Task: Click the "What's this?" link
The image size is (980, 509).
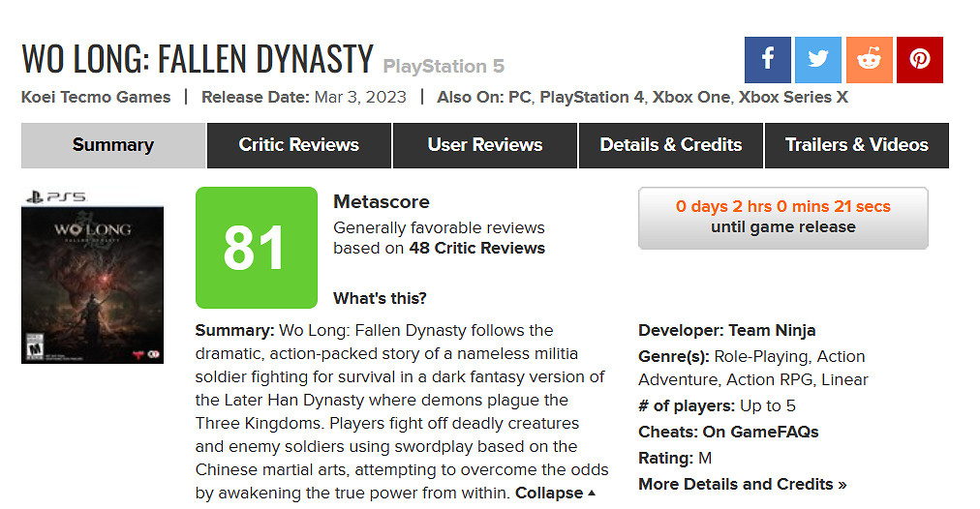Action: [380, 298]
